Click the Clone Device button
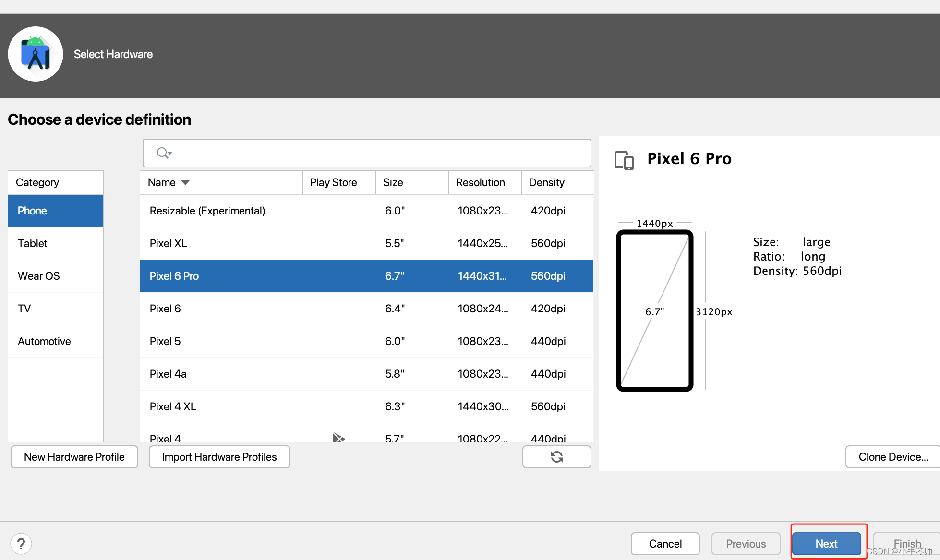The height and width of the screenshot is (560, 940). pyautogui.click(x=893, y=457)
